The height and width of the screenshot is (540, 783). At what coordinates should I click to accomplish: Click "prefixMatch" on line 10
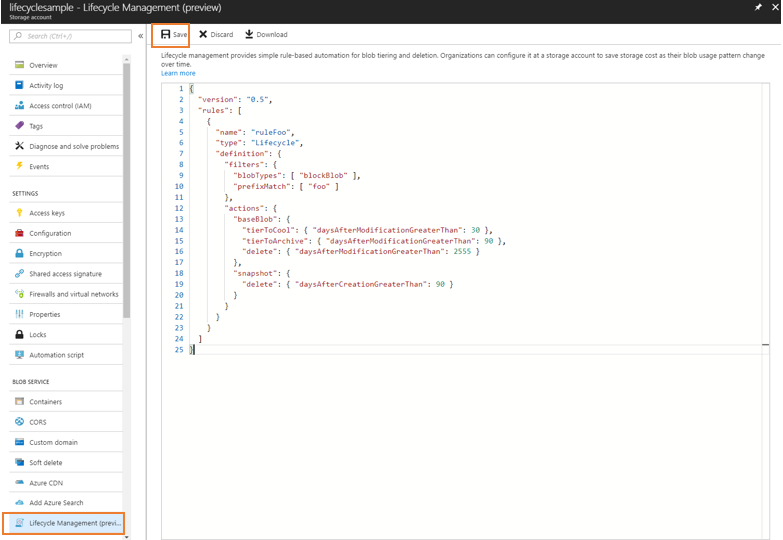tap(262, 186)
